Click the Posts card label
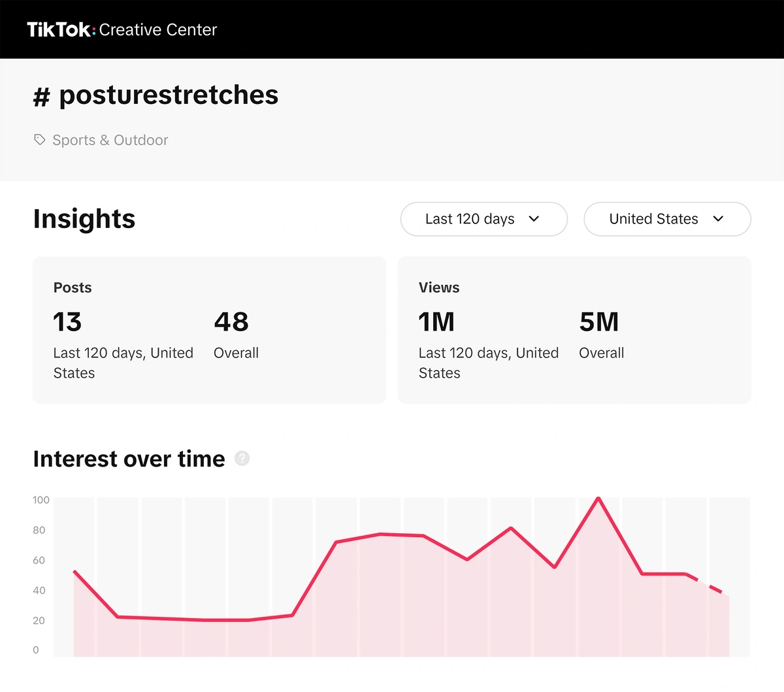 click(x=73, y=288)
